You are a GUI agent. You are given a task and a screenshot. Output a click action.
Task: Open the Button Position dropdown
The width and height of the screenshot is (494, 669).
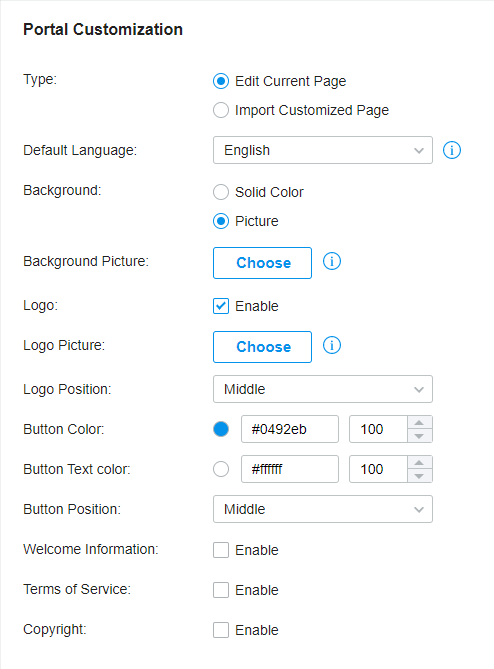click(323, 509)
